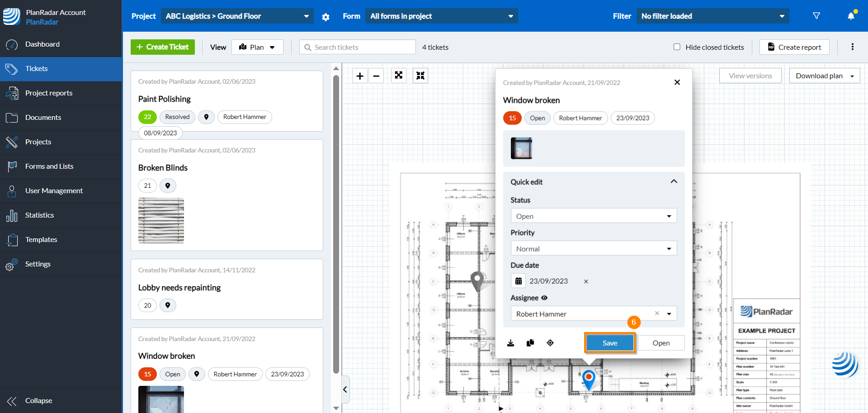Expand plan to fullscreen with arrows icon

coord(398,76)
